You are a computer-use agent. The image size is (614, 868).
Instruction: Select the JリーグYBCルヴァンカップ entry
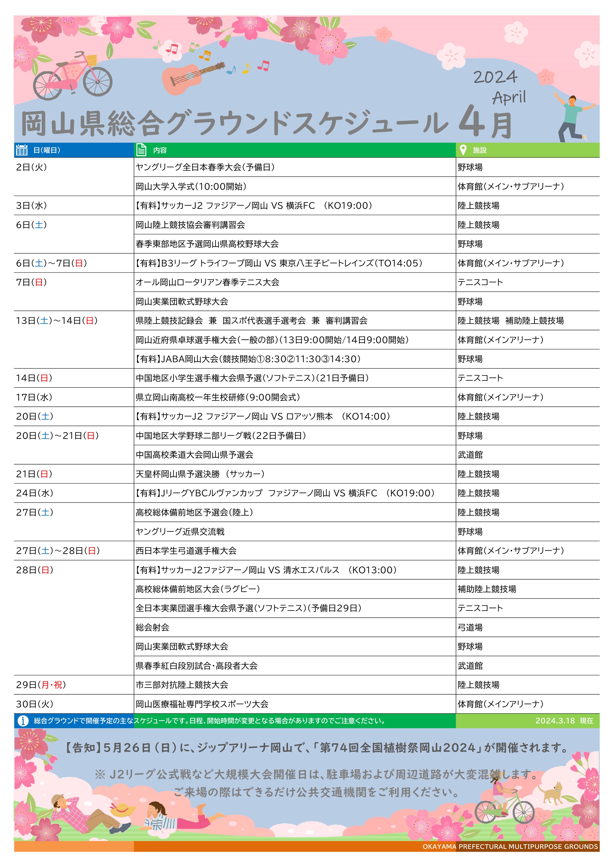pos(286,493)
